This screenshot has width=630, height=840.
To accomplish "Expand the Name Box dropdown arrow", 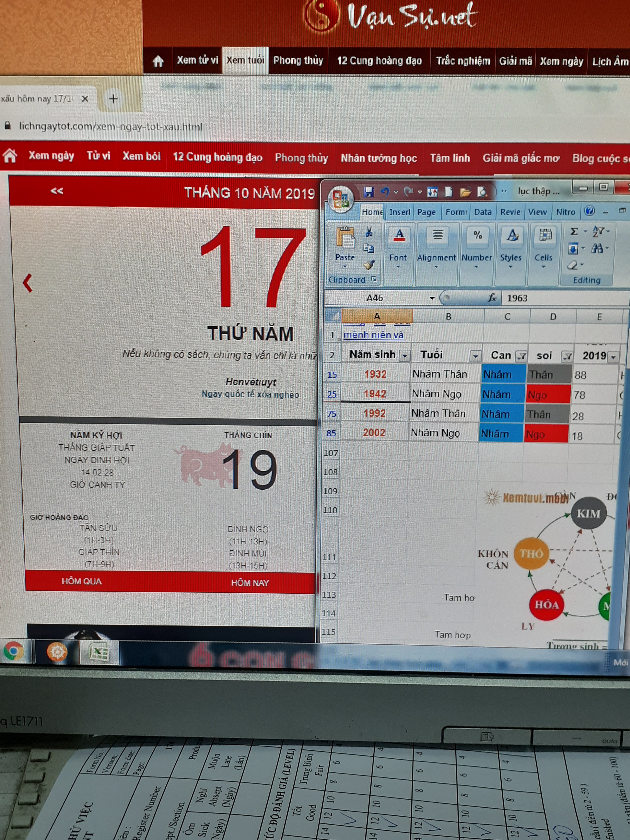I will 432,298.
